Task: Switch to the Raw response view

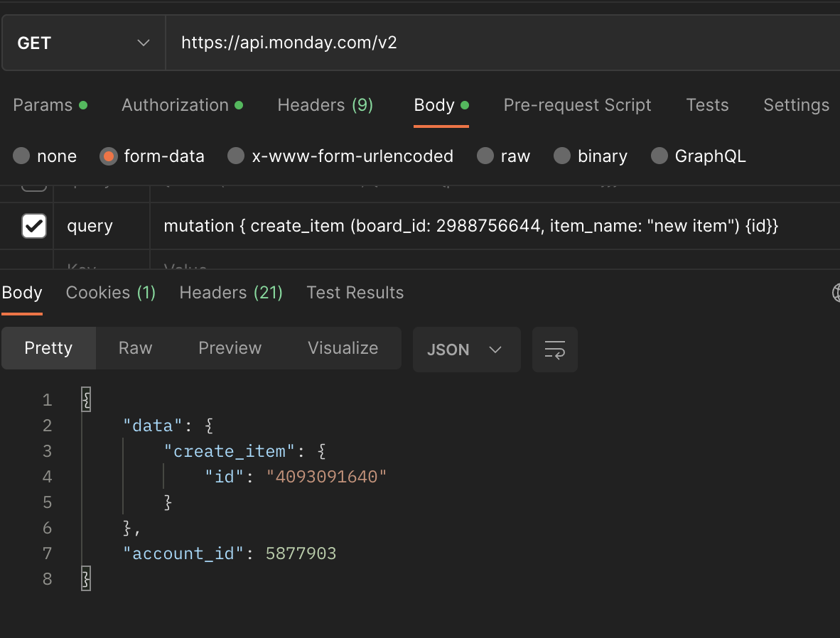Action: click(x=136, y=348)
